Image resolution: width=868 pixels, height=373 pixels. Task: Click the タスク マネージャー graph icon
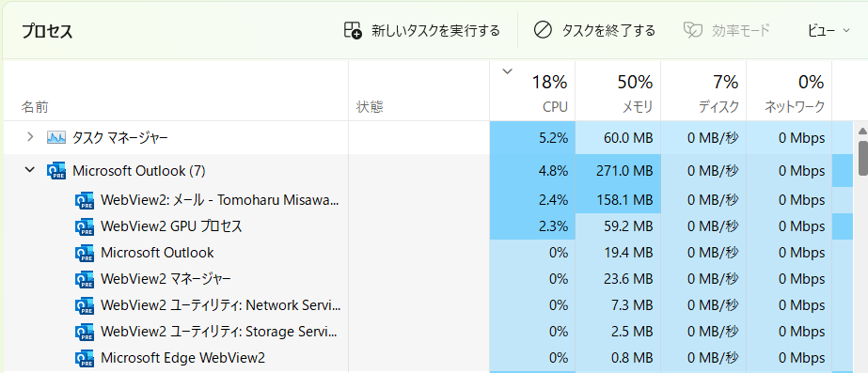click(56, 138)
